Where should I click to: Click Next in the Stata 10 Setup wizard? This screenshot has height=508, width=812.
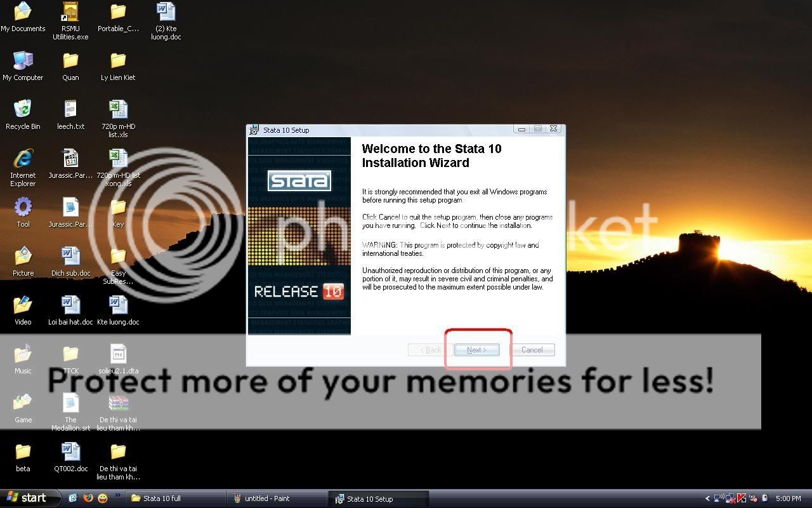476,350
